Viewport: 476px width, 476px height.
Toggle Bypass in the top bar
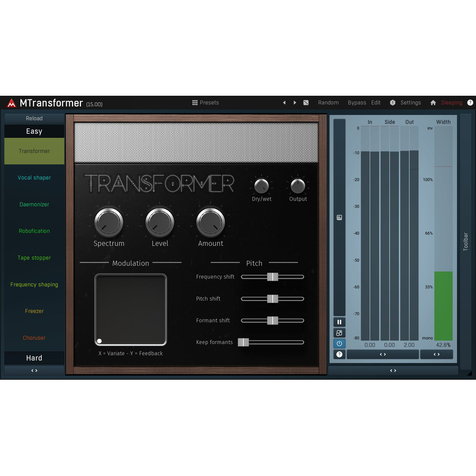tap(356, 103)
